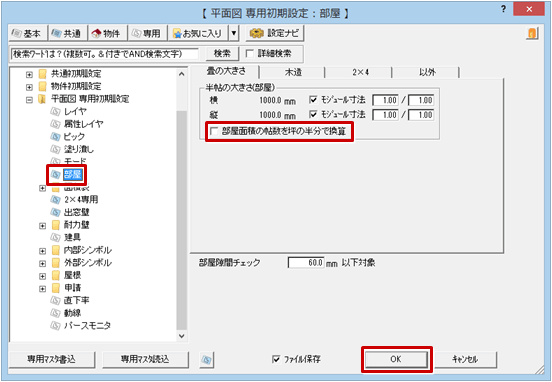This screenshot has width=552, height=382.
Task: Enable the 詳細検索 checkbox
Action: [x=250, y=54]
